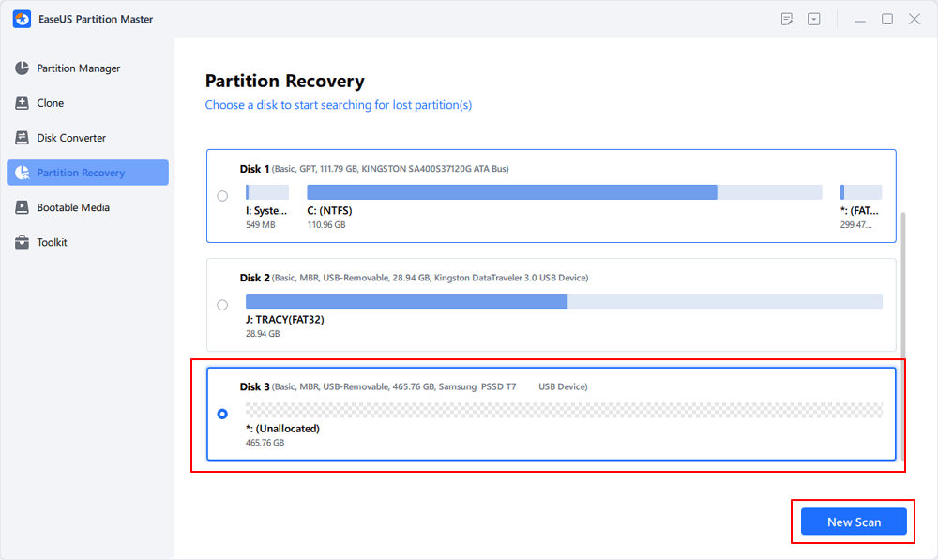The image size is (938, 560).
Task: Click the Toolkit briefcase icon
Action: (x=22, y=242)
